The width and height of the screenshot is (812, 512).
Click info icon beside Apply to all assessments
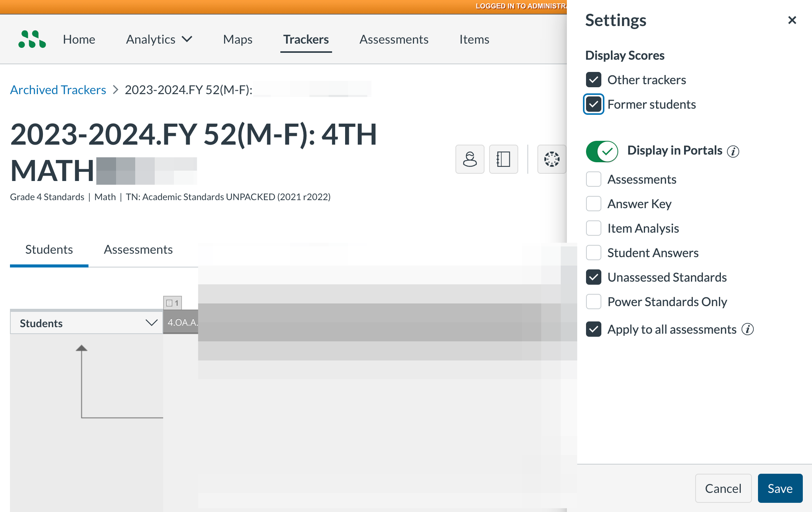747,329
